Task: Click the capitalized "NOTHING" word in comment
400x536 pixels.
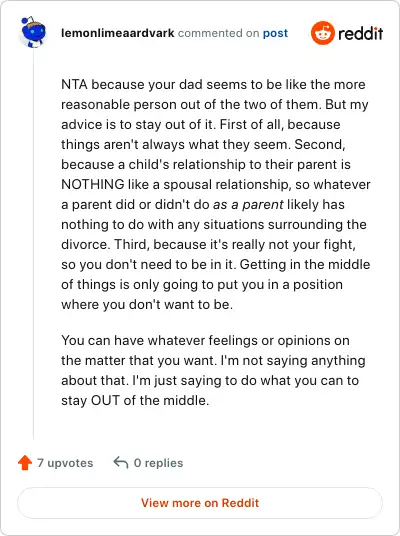Action: point(93,185)
